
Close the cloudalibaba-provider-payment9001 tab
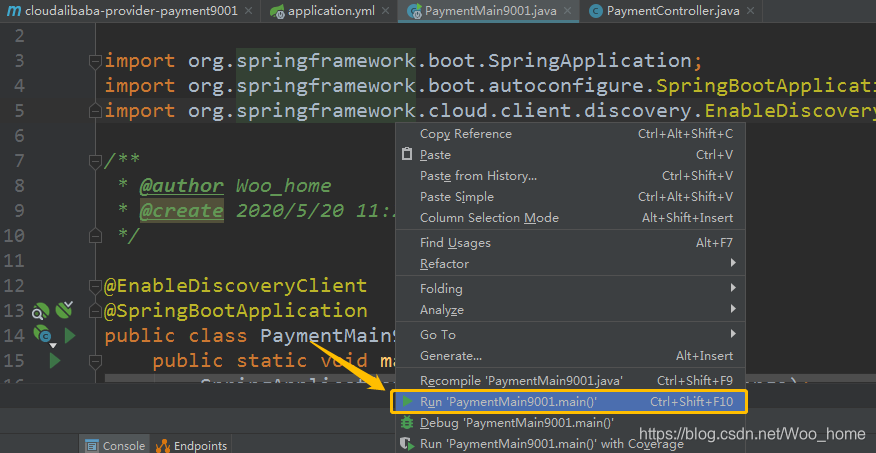click(249, 11)
